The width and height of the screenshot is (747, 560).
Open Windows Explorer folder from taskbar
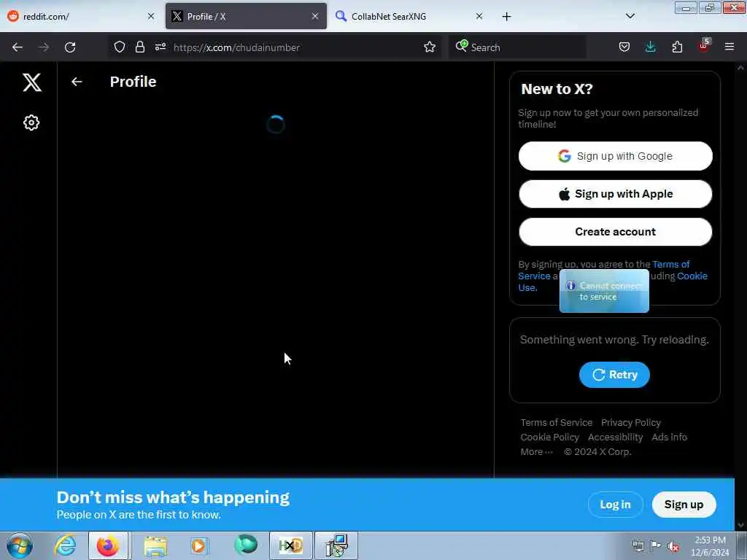tap(156, 545)
